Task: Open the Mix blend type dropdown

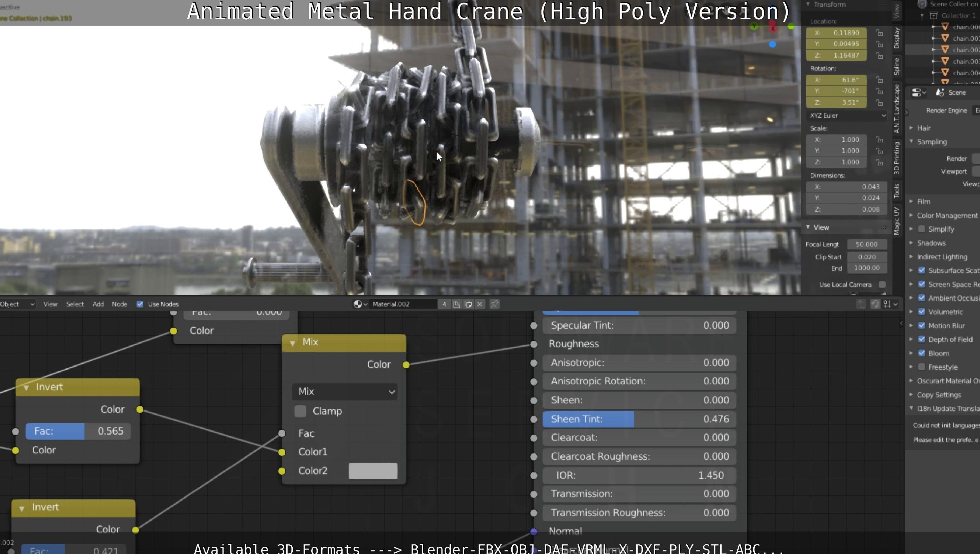Action: point(345,391)
